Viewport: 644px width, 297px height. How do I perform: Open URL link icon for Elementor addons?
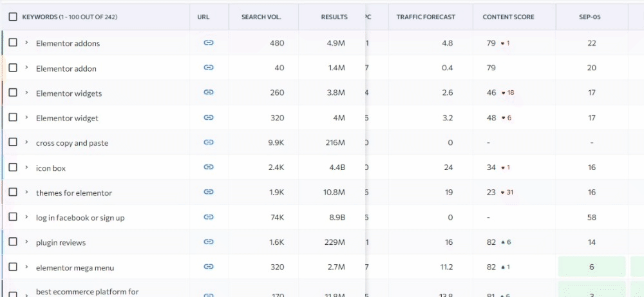click(209, 43)
